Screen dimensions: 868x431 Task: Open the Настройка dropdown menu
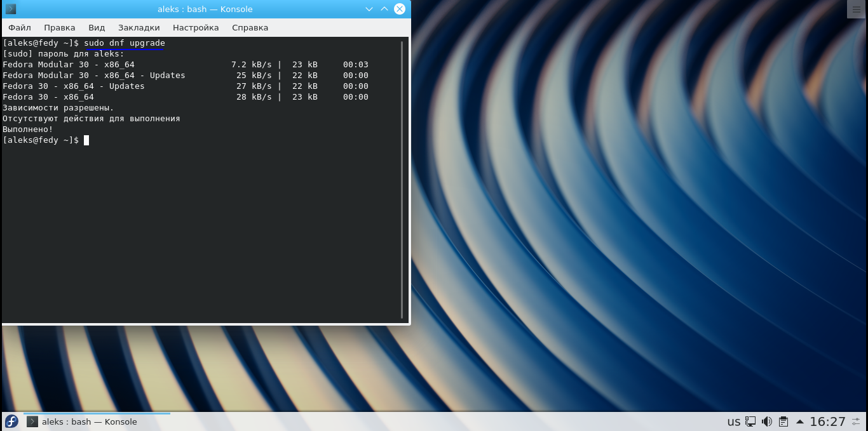[x=196, y=27]
